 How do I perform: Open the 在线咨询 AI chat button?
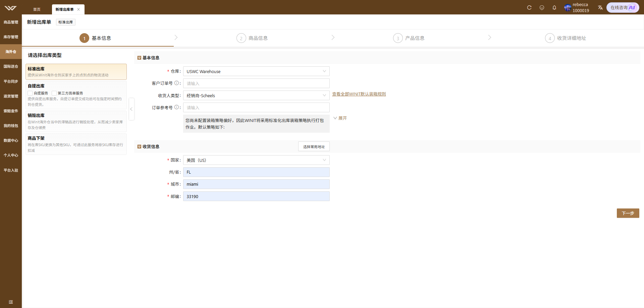coord(623,7)
